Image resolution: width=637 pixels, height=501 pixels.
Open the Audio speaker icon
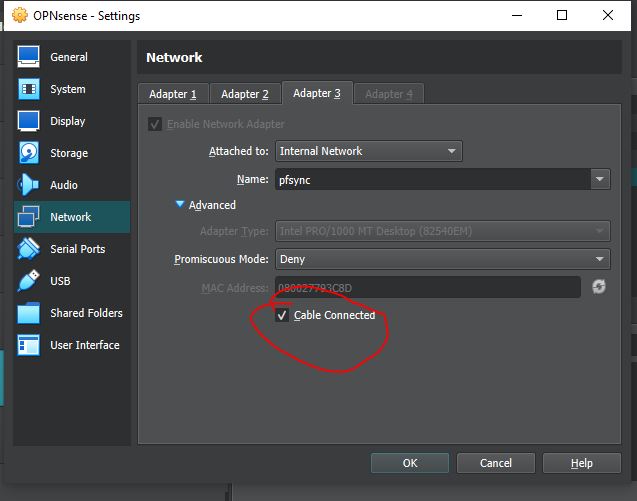tap(28, 184)
